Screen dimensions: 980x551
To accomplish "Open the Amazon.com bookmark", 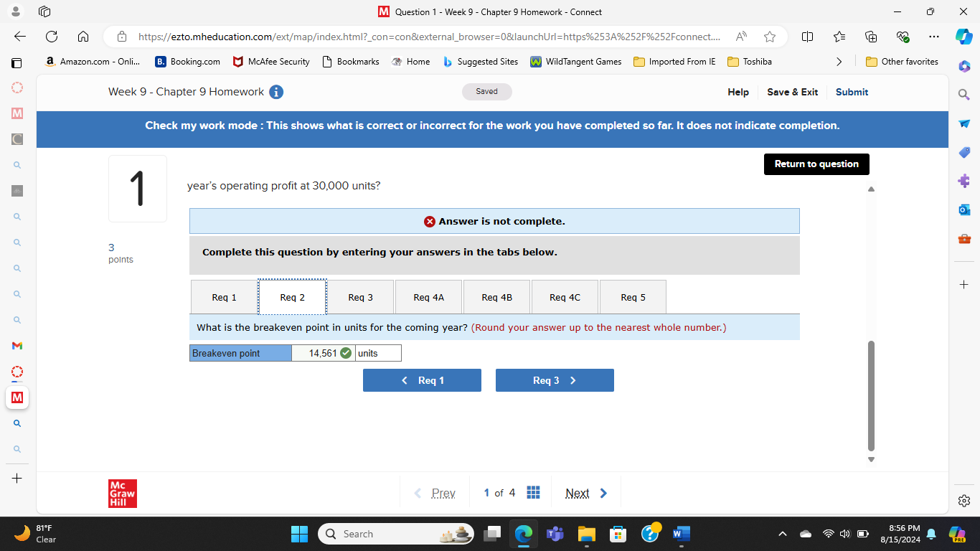I will (93, 62).
